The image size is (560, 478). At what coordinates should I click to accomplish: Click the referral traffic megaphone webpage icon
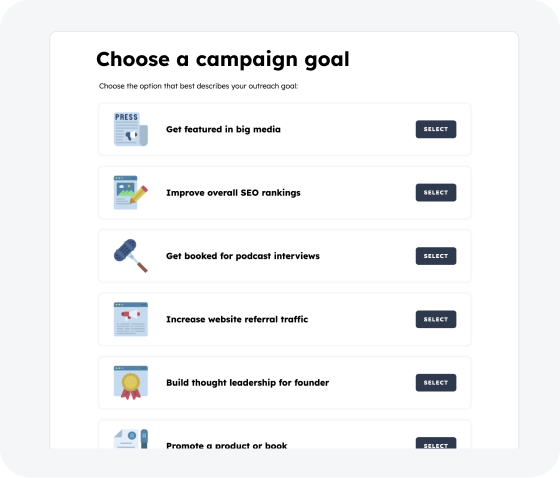tap(131, 319)
